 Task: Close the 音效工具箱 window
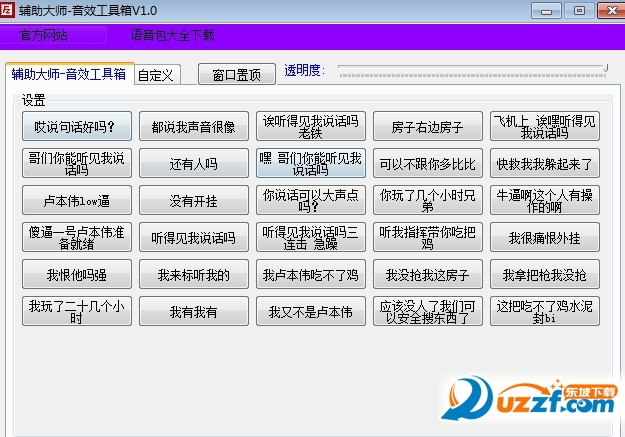(x=611, y=11)
